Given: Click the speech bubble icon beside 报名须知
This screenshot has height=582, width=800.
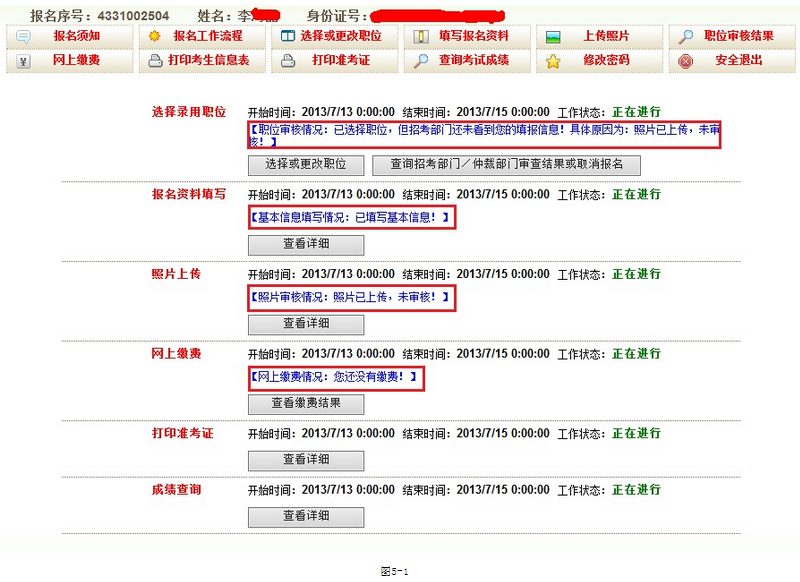Looking at the screenshot, I should point(25,36).
